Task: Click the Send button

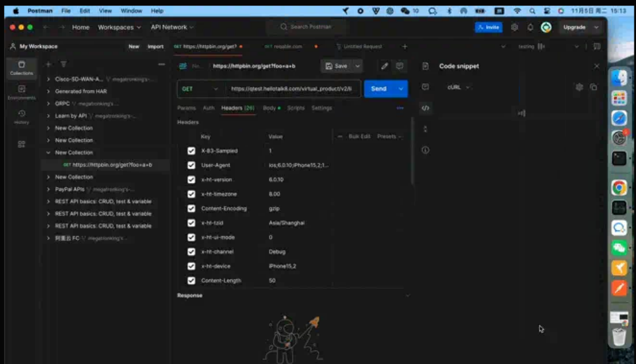Action: (379, 89)
